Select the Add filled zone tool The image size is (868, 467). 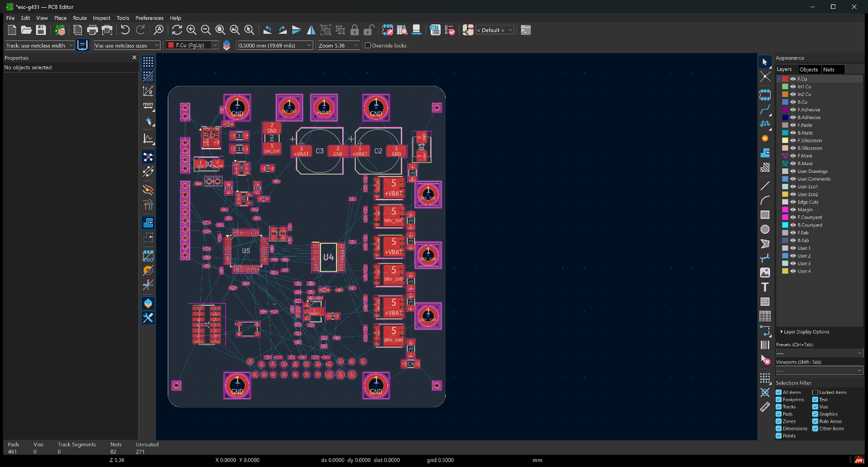click(x=765, y=153)
